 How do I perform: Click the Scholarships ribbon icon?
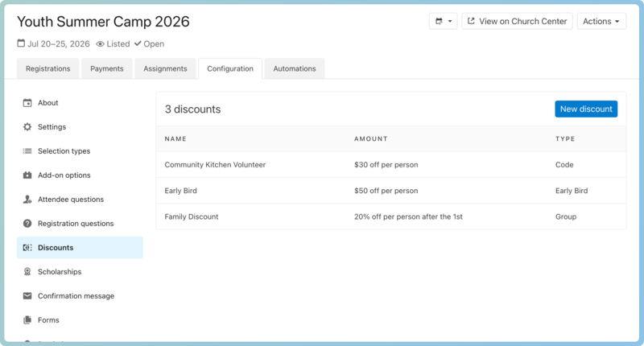pos(27,272)
